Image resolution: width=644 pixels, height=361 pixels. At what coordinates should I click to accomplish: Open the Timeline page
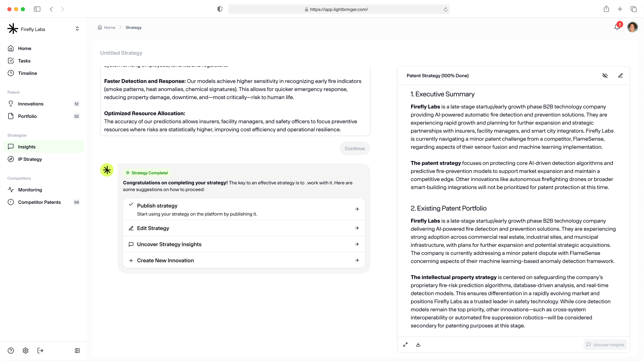pos(44,73)
